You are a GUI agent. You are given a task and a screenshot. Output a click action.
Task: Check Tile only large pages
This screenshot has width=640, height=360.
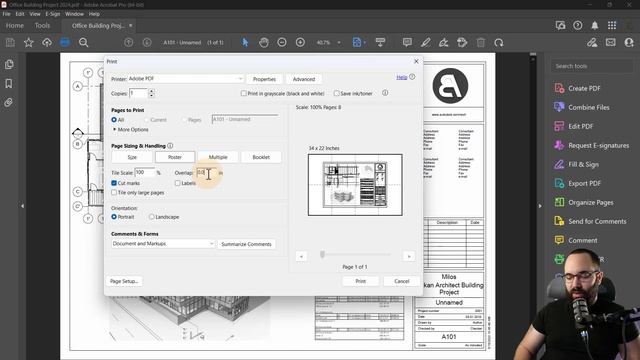tap(114, 193)
